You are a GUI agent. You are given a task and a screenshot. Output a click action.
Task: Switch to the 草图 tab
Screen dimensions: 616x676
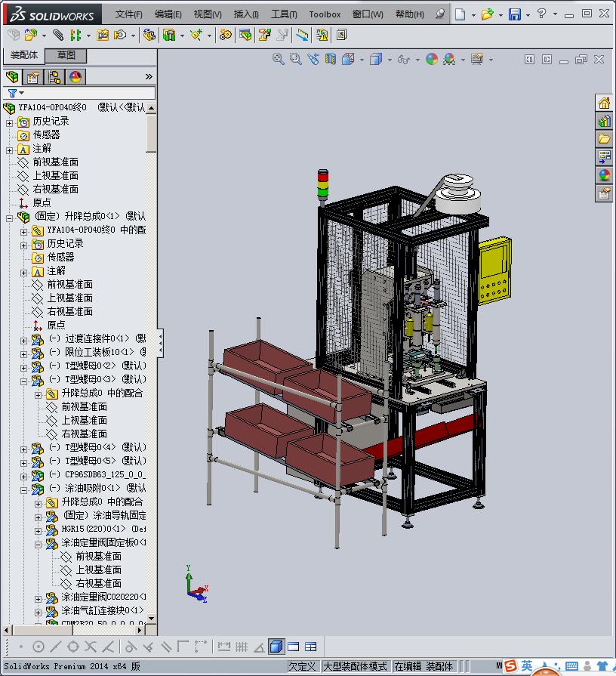tap(66, 55)
